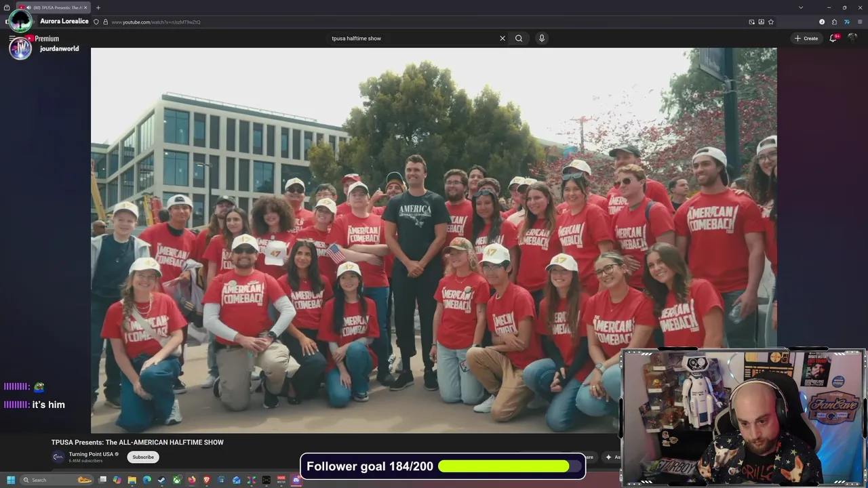Click the picture-in-picture icon in address bar
Viewport: 868px width, 488px height.
coord(751,22)
